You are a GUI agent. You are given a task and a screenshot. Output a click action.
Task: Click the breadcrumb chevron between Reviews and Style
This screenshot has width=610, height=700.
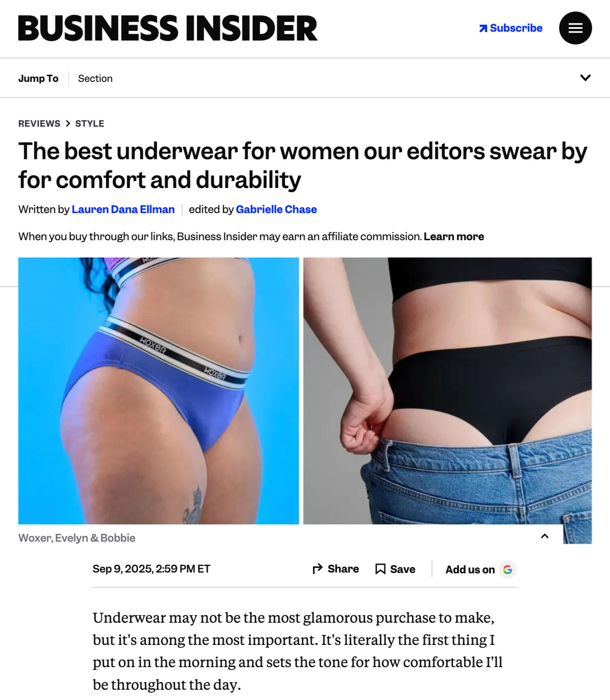click(x=68, y=123)
